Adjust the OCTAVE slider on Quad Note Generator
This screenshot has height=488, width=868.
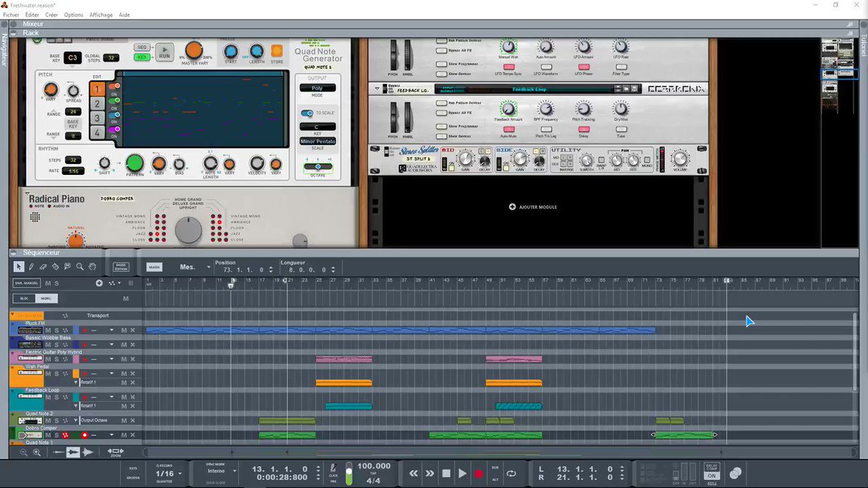pyautogui.click(x=318, y=167)
